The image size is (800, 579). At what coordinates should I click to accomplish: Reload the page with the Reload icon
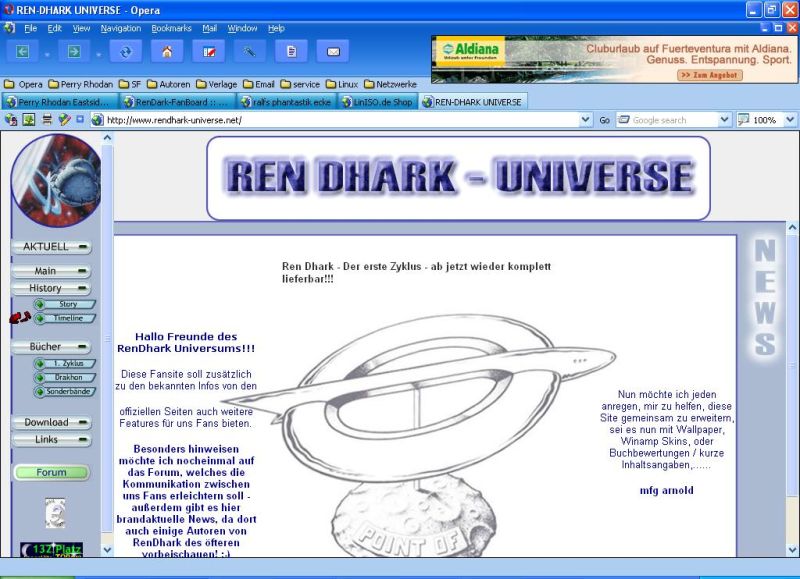pos(125,52)
